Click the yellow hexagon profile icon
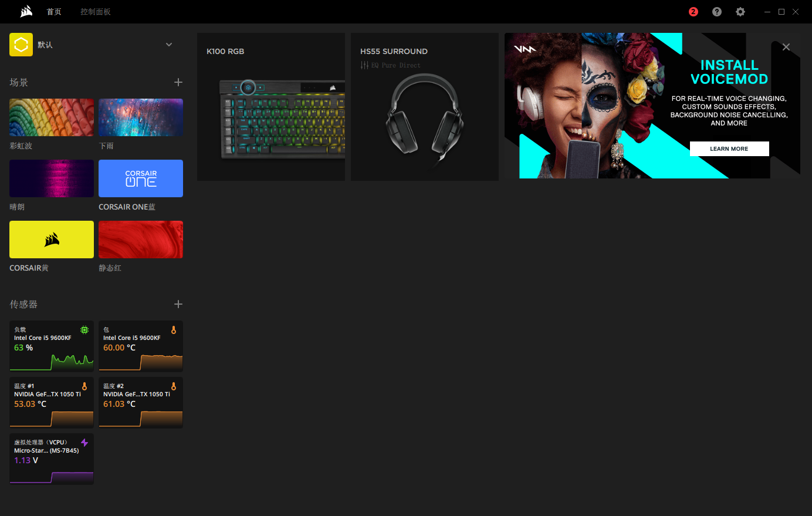 coord(21,45)
